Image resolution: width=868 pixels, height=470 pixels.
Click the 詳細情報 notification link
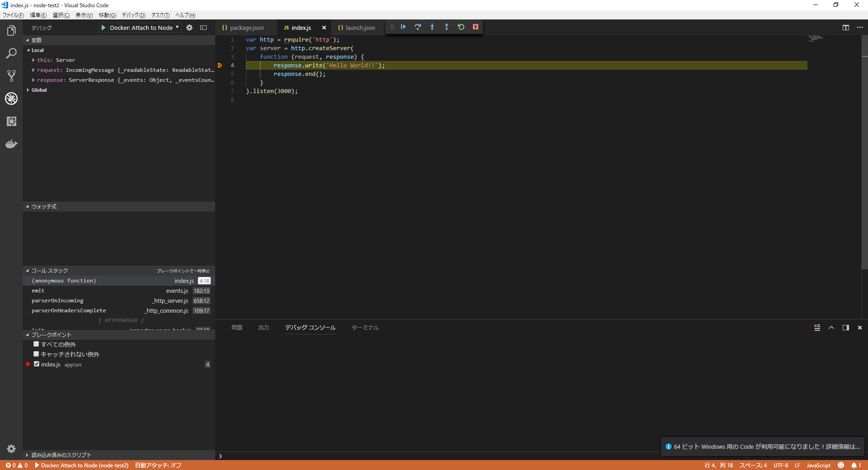839,447
